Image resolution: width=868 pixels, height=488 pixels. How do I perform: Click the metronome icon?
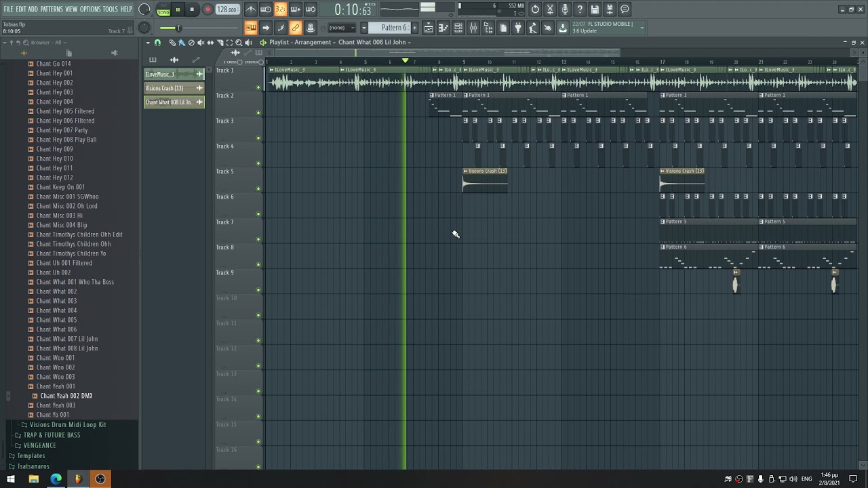pyautogui.click(x=251, y=9)
